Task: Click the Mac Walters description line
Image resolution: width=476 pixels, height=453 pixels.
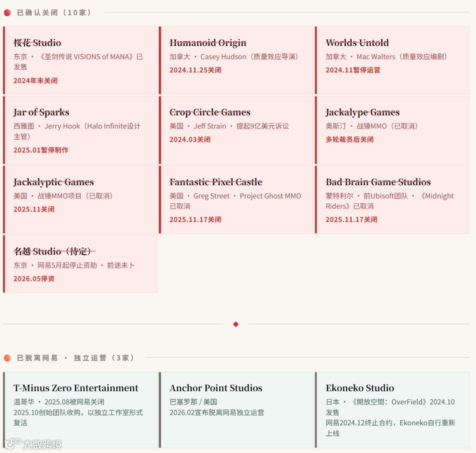Action: click(x=387, y=57)
